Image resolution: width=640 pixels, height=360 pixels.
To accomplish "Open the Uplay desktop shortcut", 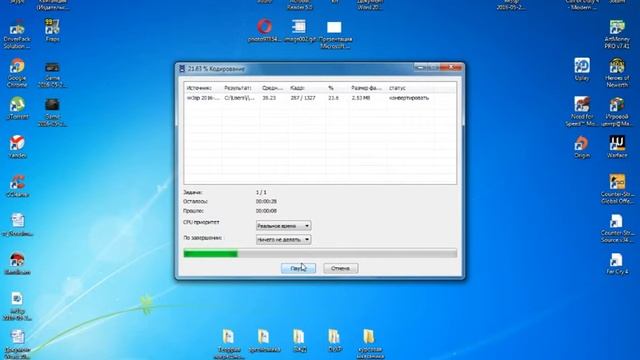I will point(582,69).
